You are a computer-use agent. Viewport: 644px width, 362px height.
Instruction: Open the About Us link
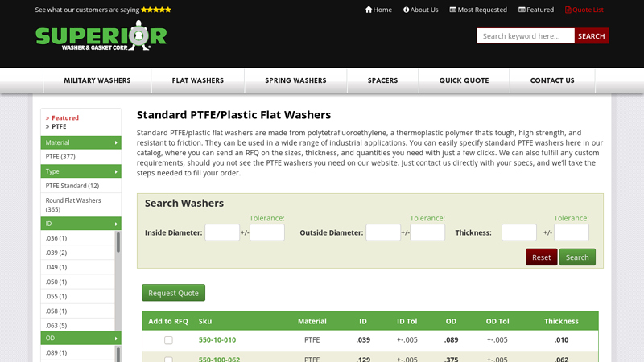[420, 10]
